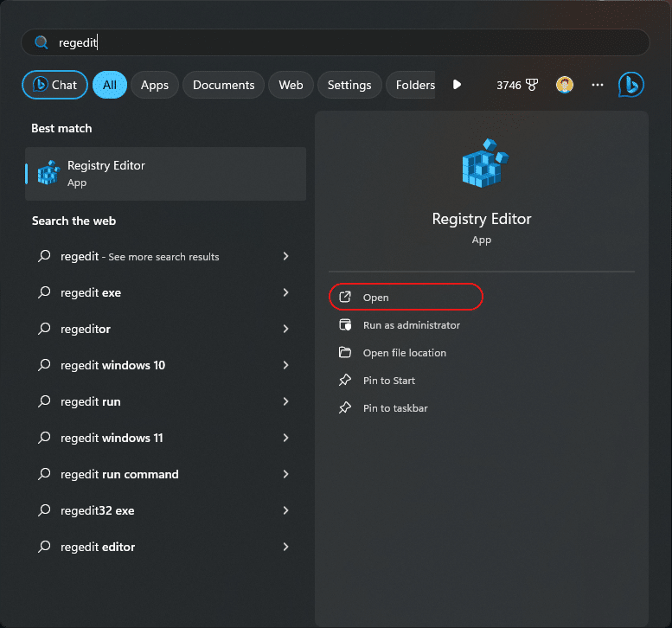Click the large Registry Editor icon in preview pane

(485, 163)
